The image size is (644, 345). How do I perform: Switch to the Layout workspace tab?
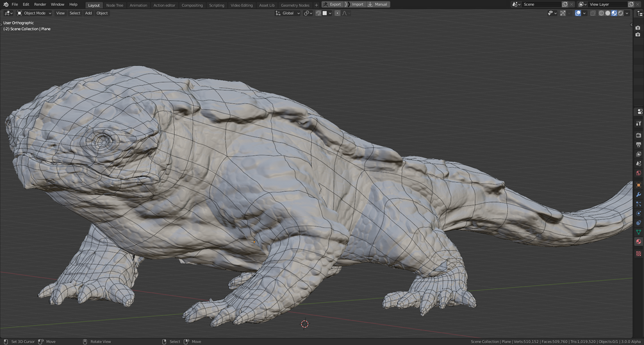click(94, 5)
